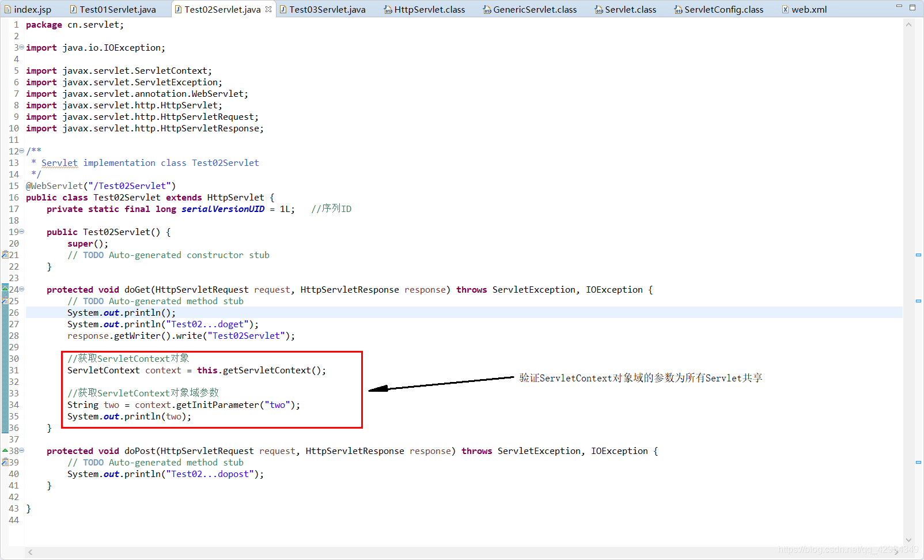Click the response.getWriter().write line
Screen dimensions: 924x560
click(x=181, y=335)
